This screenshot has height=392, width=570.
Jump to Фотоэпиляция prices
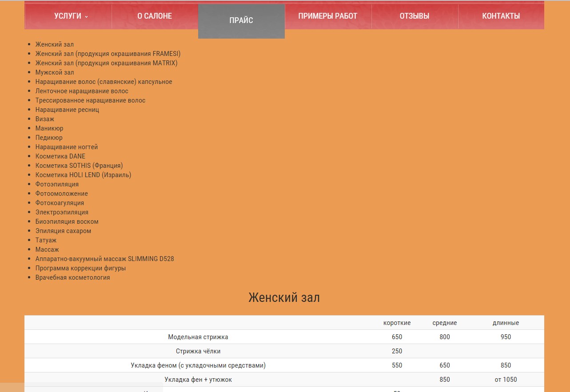click(57, 184)
